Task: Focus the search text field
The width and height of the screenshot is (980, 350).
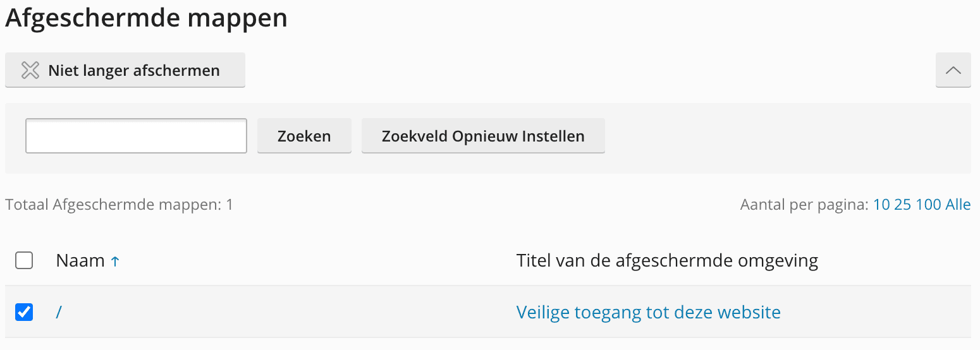Action: coord(136,136)
